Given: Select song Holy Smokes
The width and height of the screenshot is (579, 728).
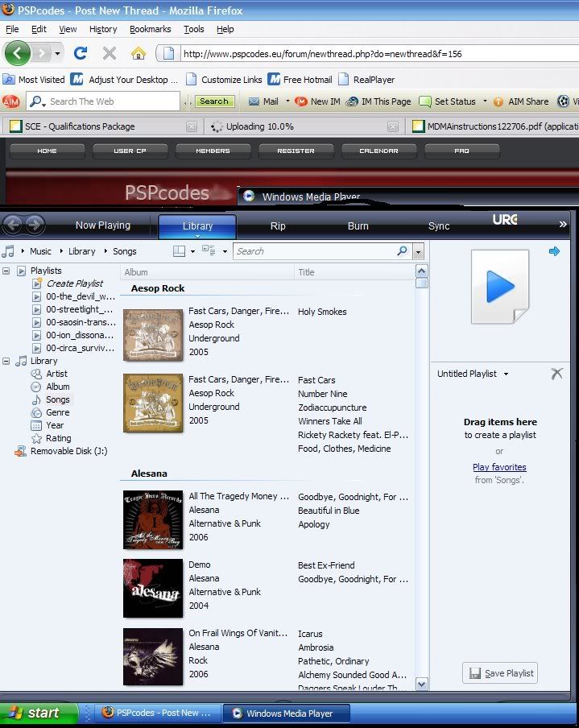Looking at the screenshot, I should click(x=322, y=312).
